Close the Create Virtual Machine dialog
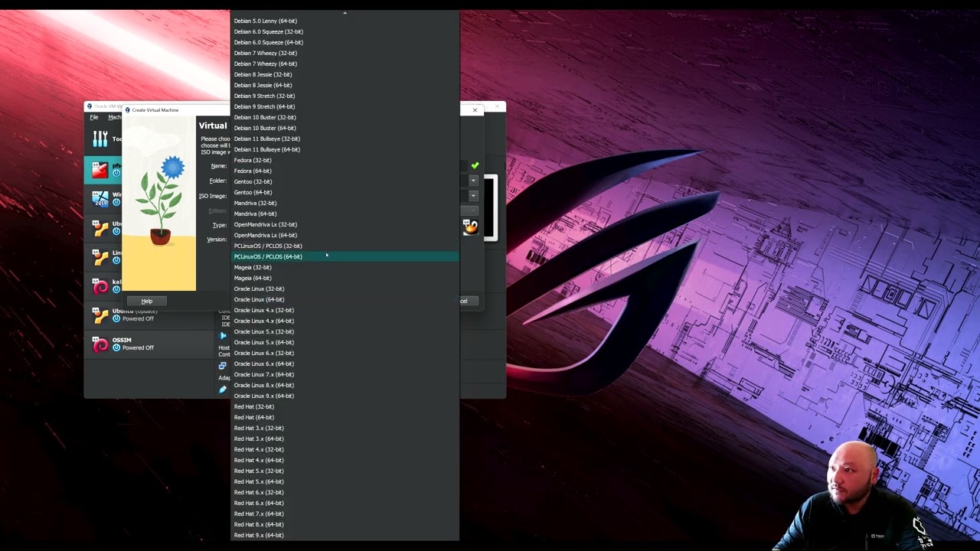Viewport: 980px width, 551px height. [x=475, y=110]
